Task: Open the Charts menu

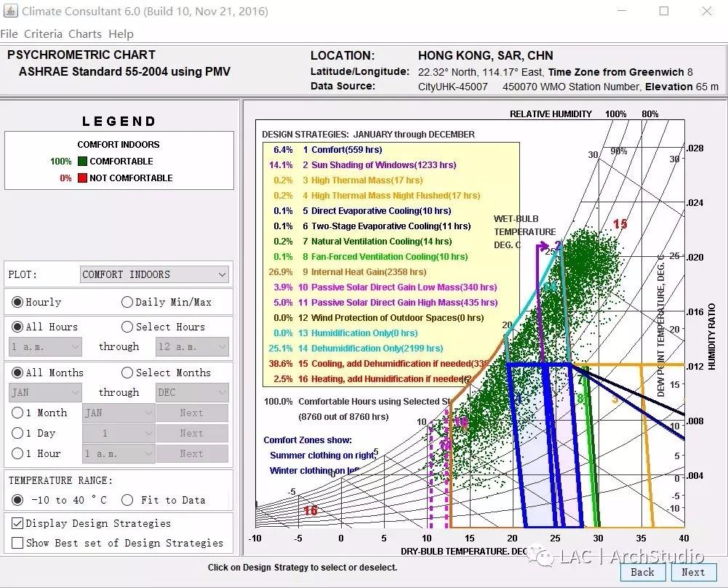Action: pyautogui.click(x=85, y=34)
